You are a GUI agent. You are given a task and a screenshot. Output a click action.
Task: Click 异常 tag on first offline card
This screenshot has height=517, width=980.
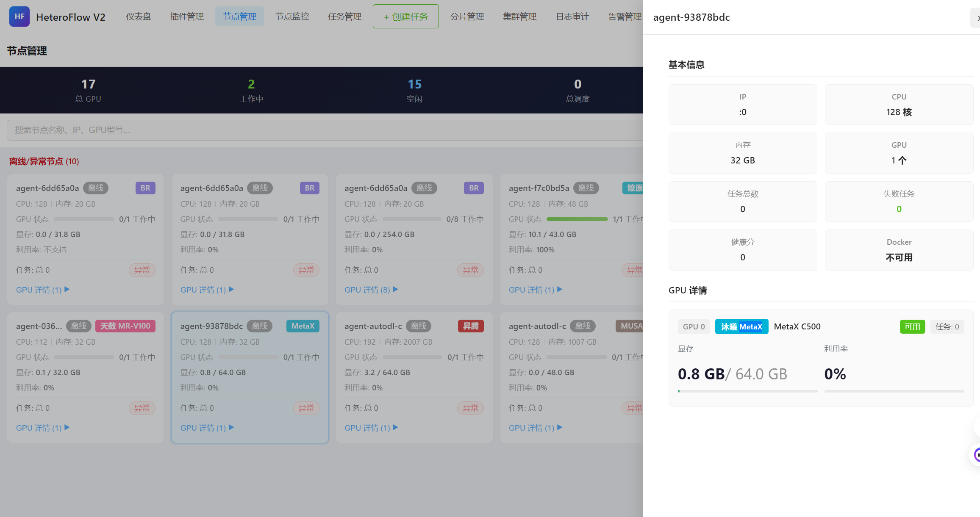click(x=142, y=270)
